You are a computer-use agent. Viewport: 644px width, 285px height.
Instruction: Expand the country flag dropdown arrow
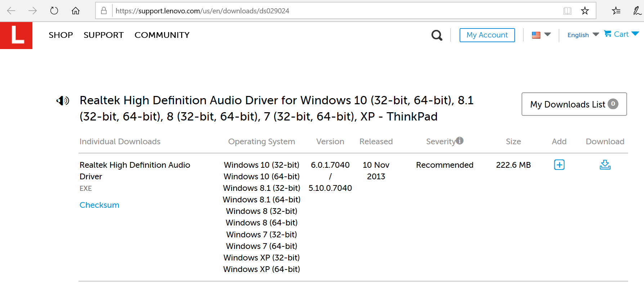click(547, 35)
